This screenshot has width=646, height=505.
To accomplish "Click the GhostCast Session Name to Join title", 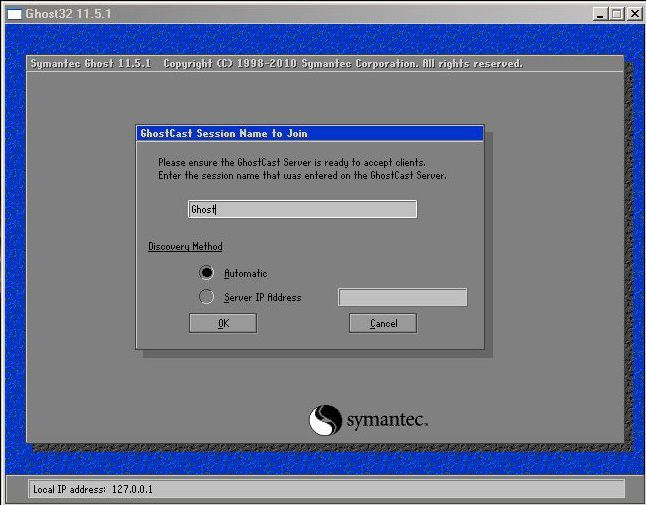I will [224, 133].
